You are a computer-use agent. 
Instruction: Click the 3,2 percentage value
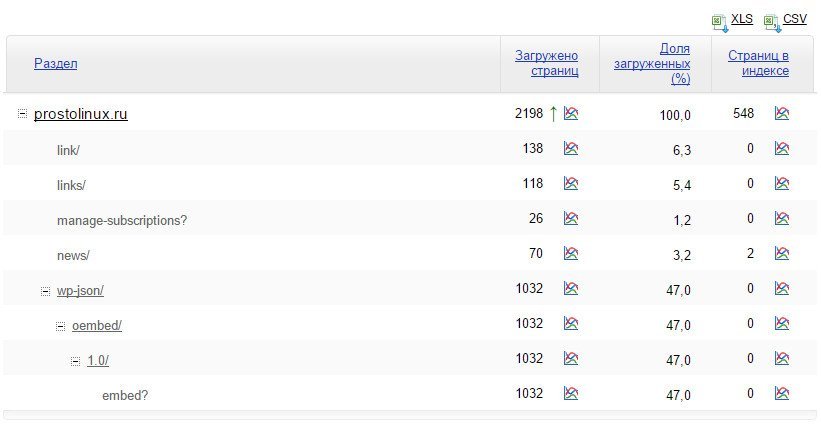tap(682, 256)
